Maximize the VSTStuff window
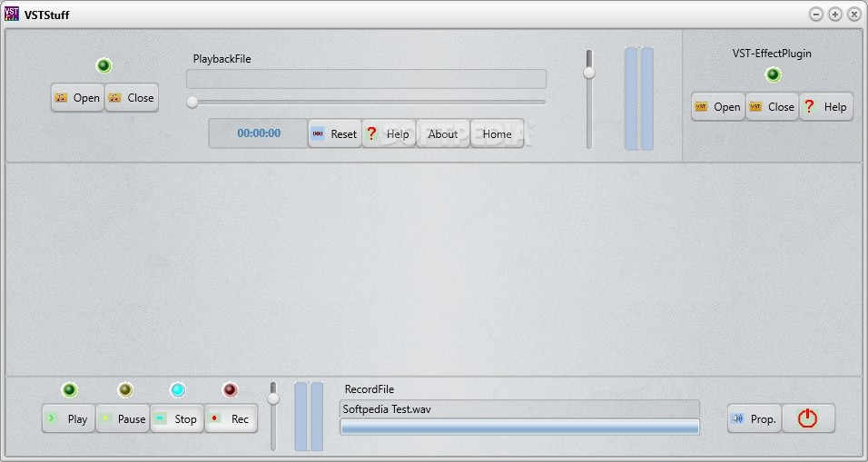 point(834,15)
